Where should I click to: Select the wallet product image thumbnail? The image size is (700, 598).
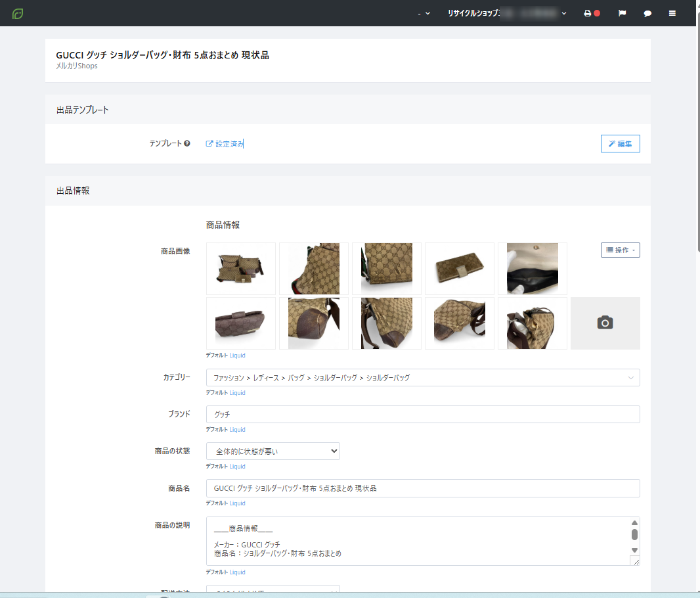click(459, 269)
